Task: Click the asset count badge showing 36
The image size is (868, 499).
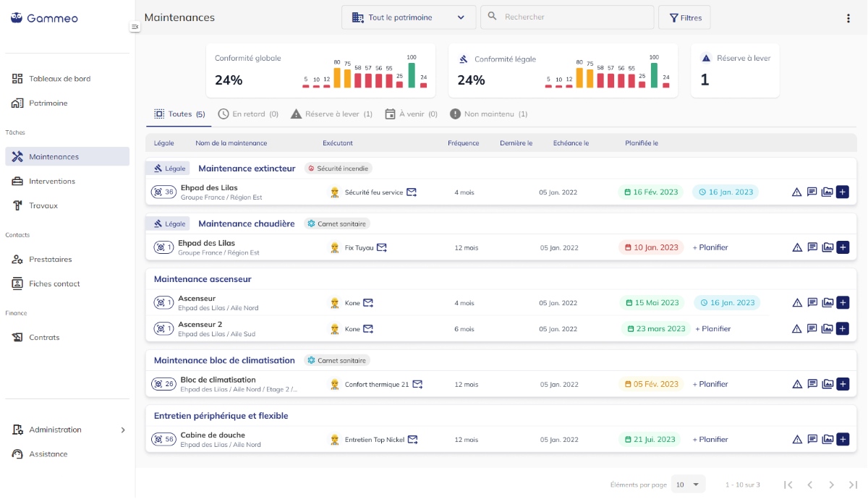Action: [x=163, y=192]
